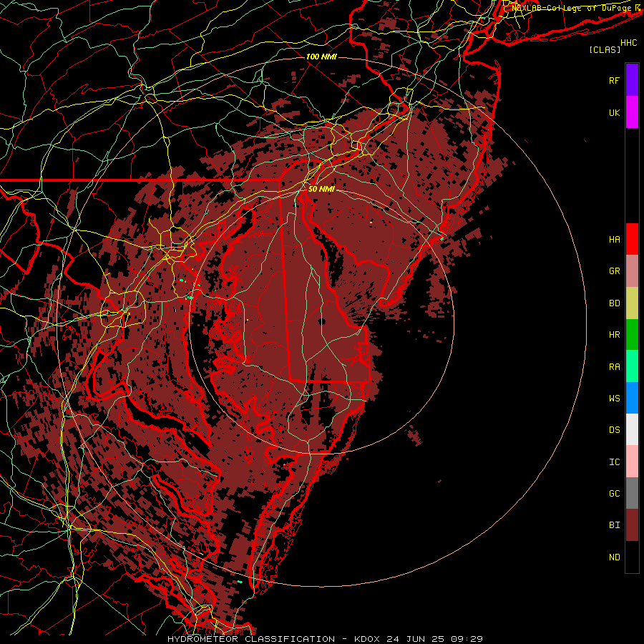Click the "ND" legend label
Viewport: 644px width, 644px height.
(x=614, y=557)
